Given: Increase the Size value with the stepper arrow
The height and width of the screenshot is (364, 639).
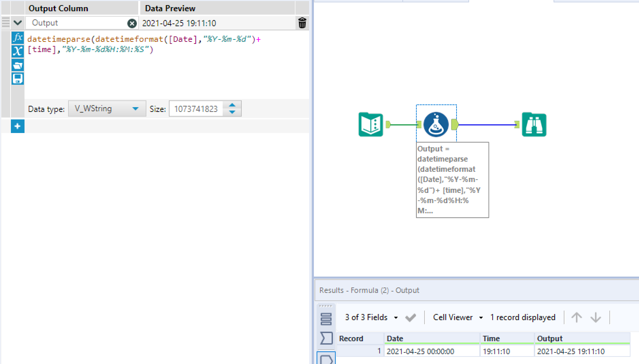Looking at the screenshot, I should tap(232, 105).
